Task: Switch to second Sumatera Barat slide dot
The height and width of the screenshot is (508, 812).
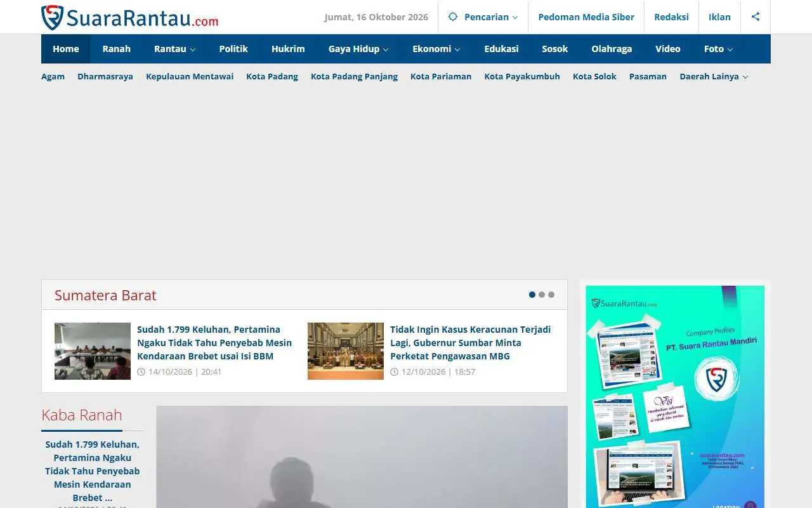Action: coord(542,295)
